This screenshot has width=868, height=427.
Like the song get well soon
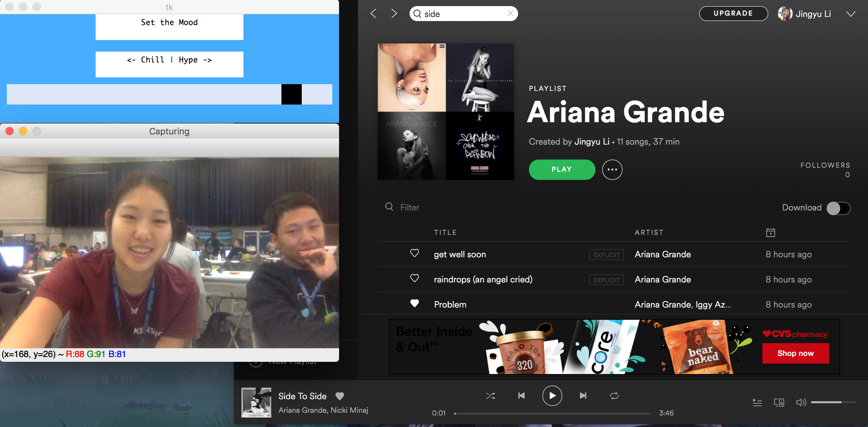(x=414, y=253)
